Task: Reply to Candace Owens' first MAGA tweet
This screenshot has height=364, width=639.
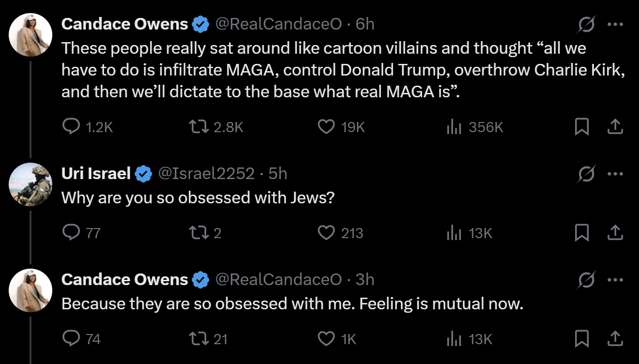Action: pyautogui.click(x=71, y=127)
